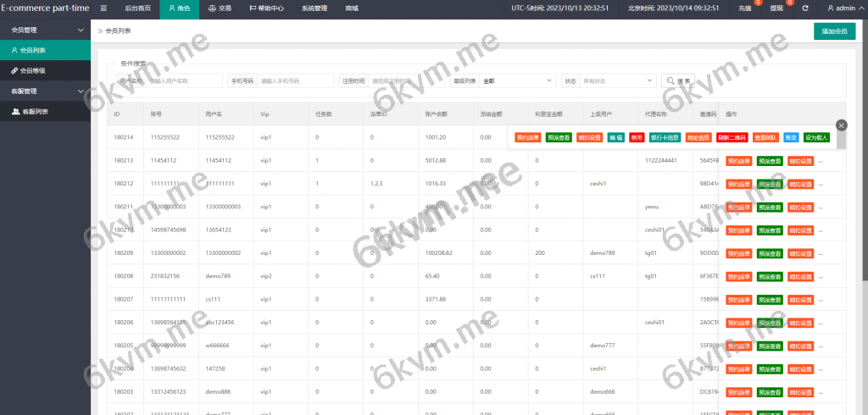Click agent name yewu
This screenshot has height=415, width=868.
pyautogui.click(x=651, y=207)
